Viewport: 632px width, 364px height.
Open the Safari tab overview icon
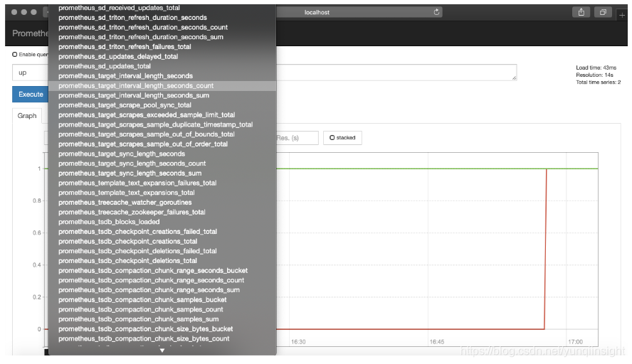[603, 12]
